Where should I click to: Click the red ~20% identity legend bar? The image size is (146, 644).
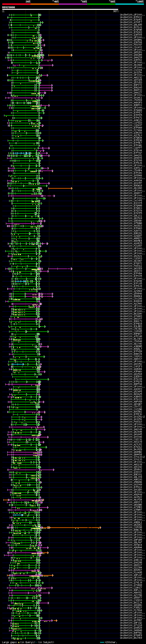(x=16, y=4)
